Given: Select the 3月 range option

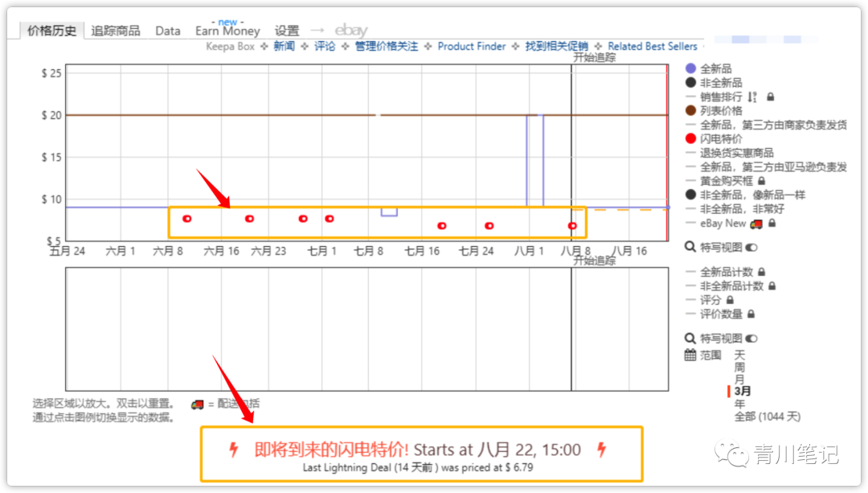Looking at the screenshot, I should (x=743, y=392).
